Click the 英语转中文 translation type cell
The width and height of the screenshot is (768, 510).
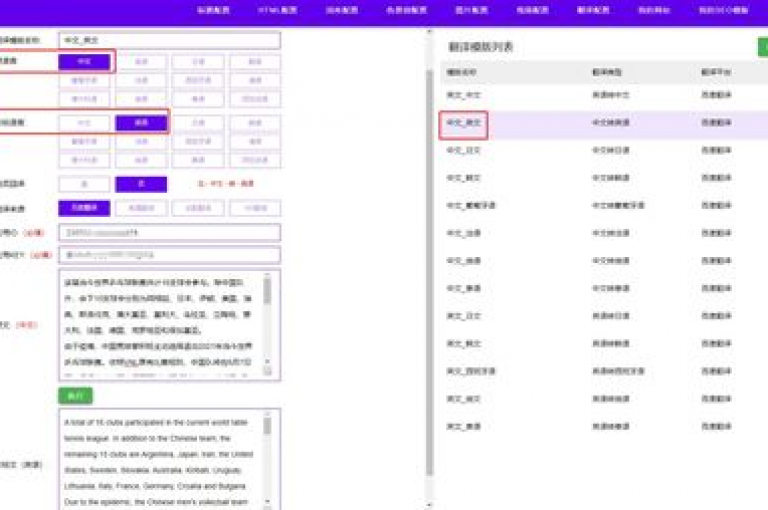[x=611, y=95]
